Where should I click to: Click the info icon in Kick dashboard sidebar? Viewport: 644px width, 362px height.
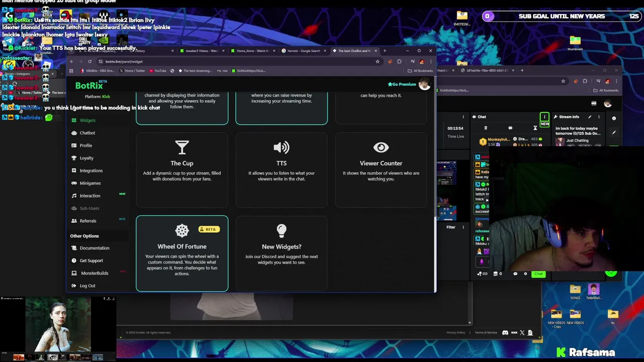click(x=614, y=118)
